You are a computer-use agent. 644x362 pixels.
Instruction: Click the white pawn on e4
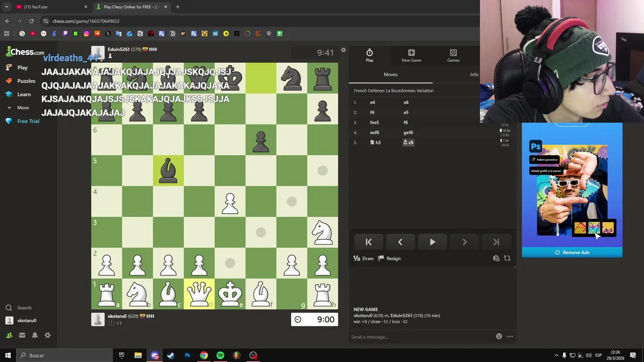pyautogui.click(x=230, y=202)
